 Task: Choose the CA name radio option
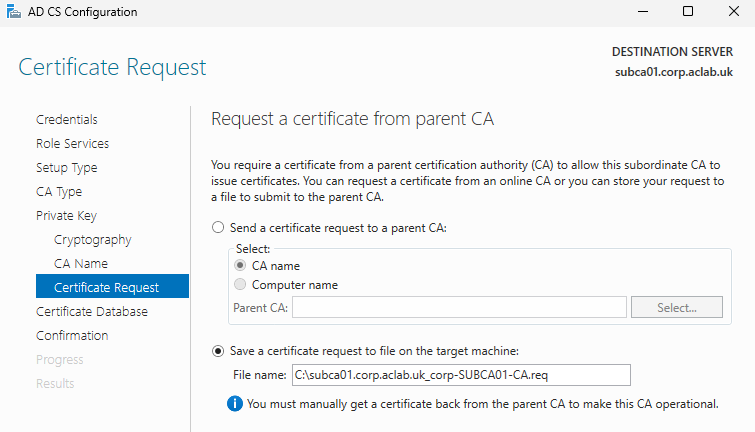pos(240,266)
